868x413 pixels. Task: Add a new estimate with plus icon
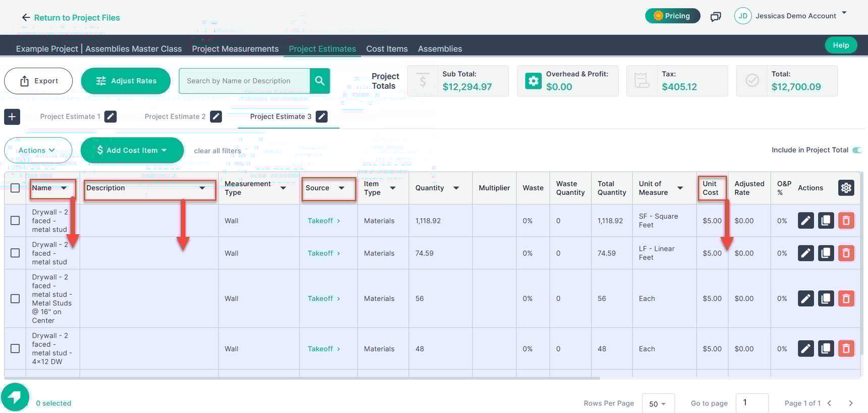(x=12, y=117)
